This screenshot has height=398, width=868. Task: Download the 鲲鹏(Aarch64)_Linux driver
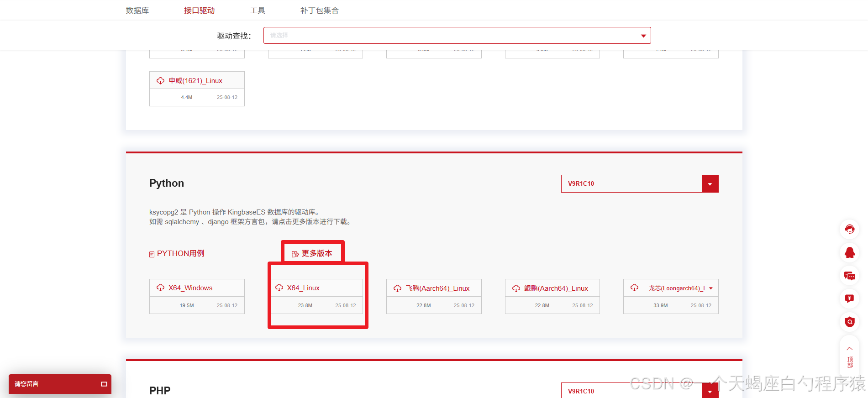click(556, 288)
